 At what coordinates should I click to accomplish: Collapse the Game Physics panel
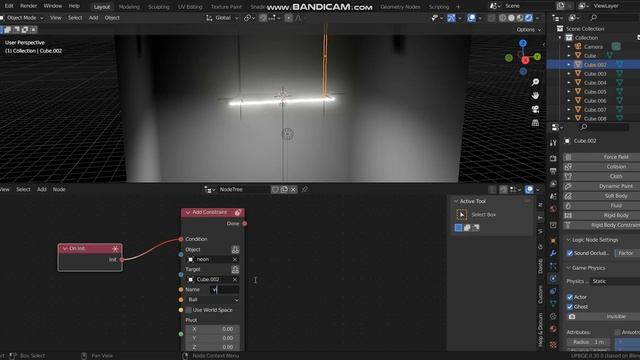[x=568, y=268]
